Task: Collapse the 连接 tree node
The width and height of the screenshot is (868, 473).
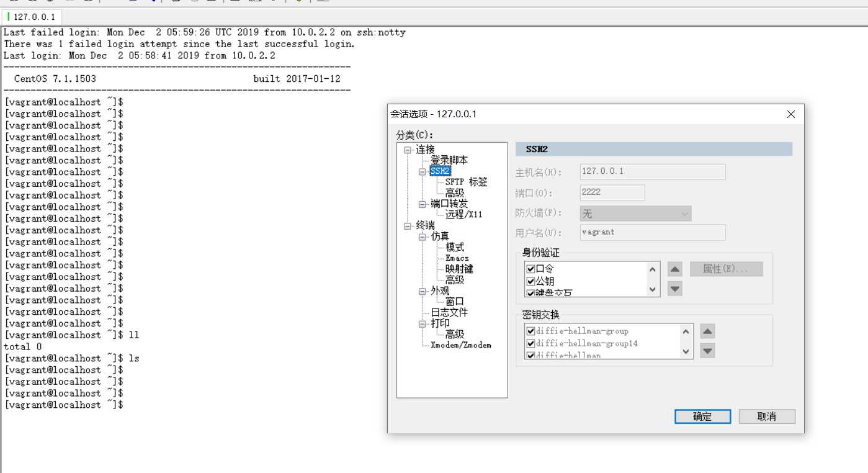Action: tap(408, 150)
